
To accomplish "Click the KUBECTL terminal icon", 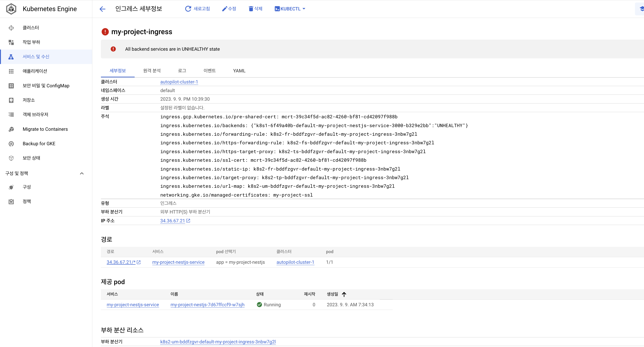I will [x=277, y=9].
